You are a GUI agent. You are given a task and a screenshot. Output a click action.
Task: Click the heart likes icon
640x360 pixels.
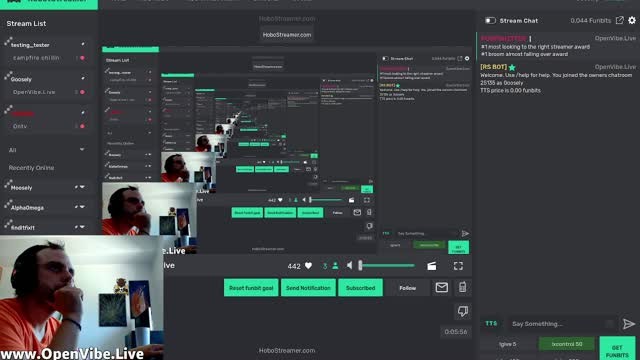(309, 266)
